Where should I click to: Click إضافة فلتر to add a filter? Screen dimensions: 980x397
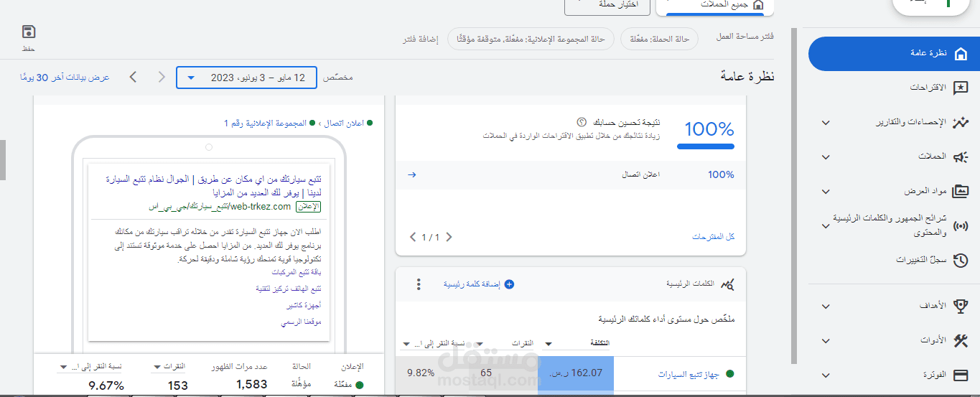point(420,39)
